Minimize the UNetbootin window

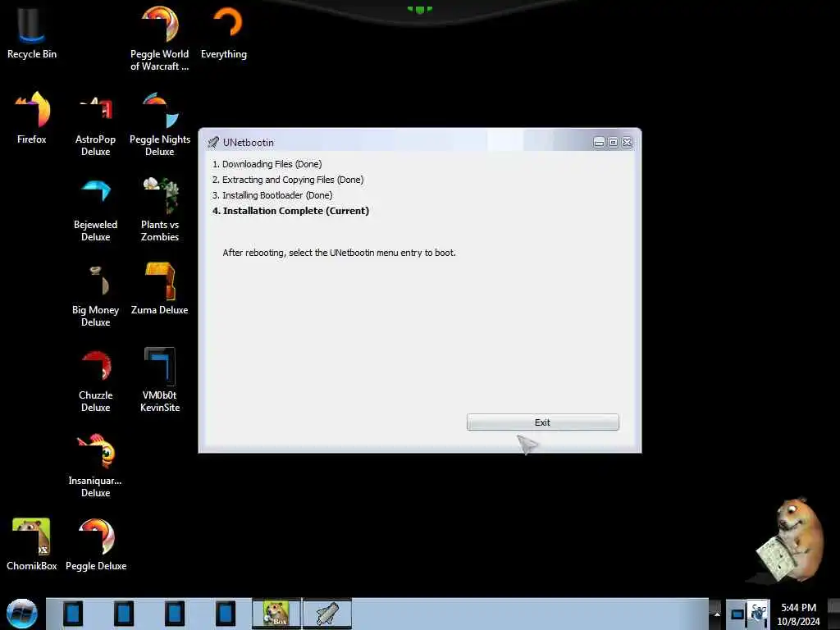[x=599, y=142]
